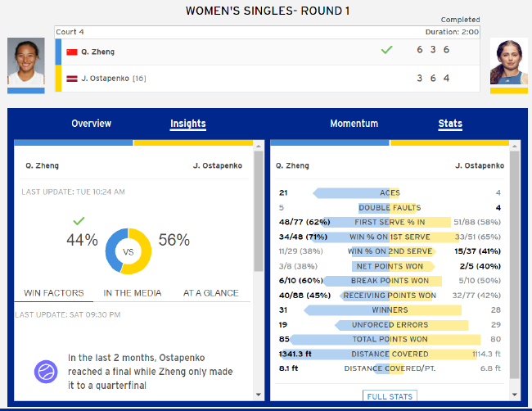Viewport: 532px width, 411px height.
Task: Click the green winner checkmark in scoreboard
Action: pos(386,51)
